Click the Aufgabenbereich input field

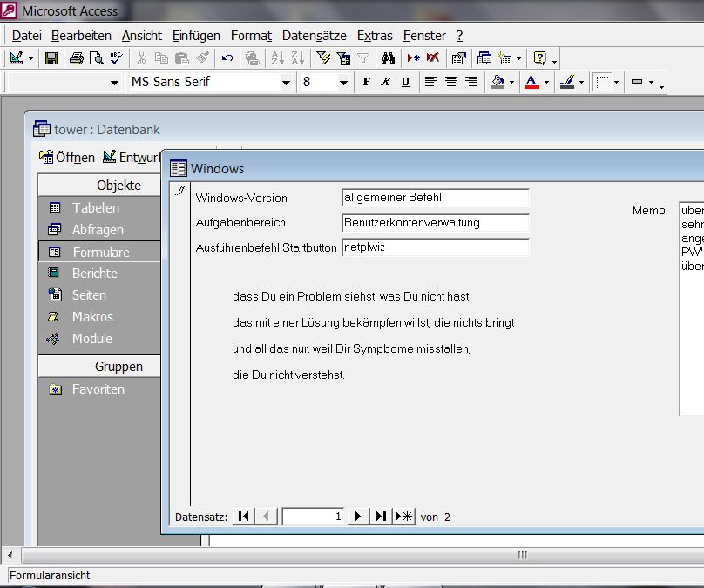pyautogui.click(x=436, y=223)
